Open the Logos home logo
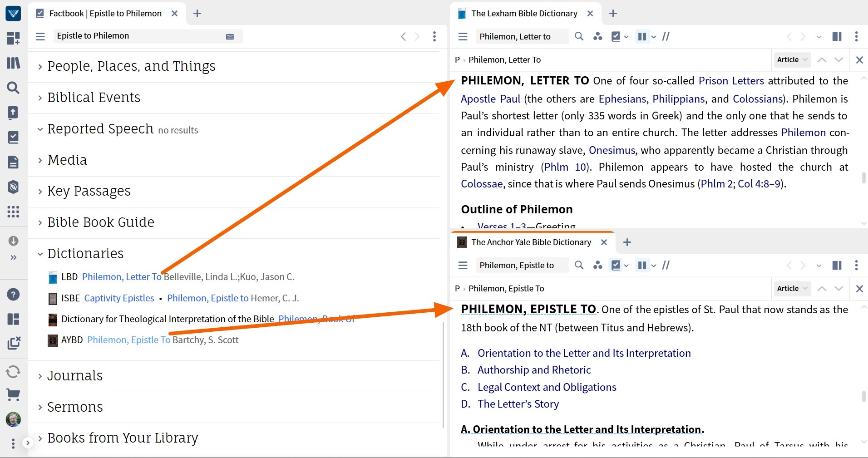The height and width of the screenshot is (458, 868). coord(13,13)
